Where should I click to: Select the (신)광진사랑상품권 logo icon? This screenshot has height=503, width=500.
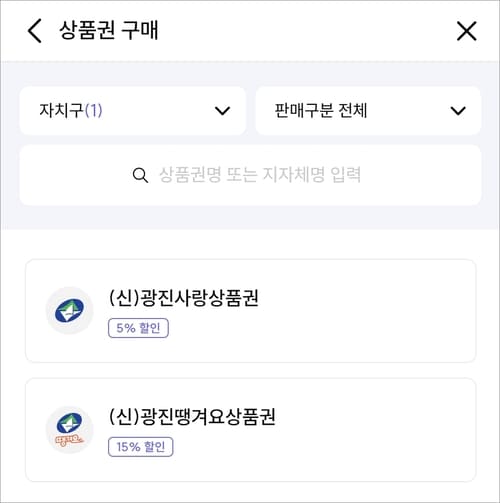point(69,311)
